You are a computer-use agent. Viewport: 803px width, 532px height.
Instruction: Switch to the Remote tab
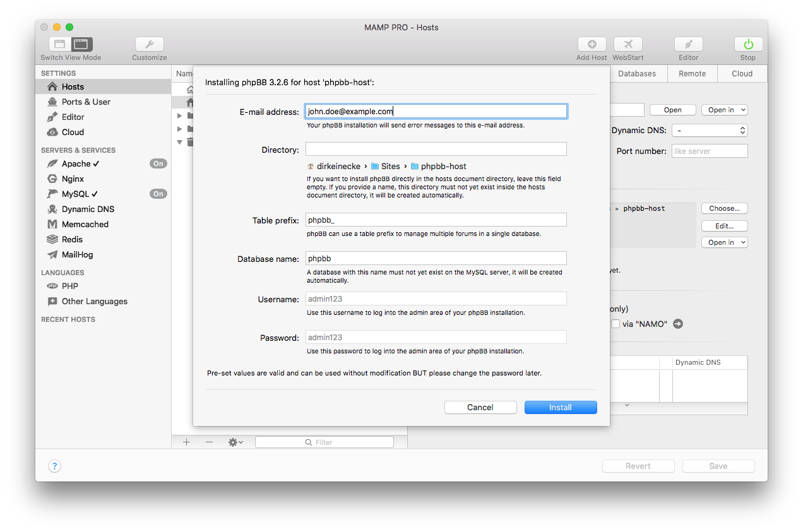click(x=692, y=73)
